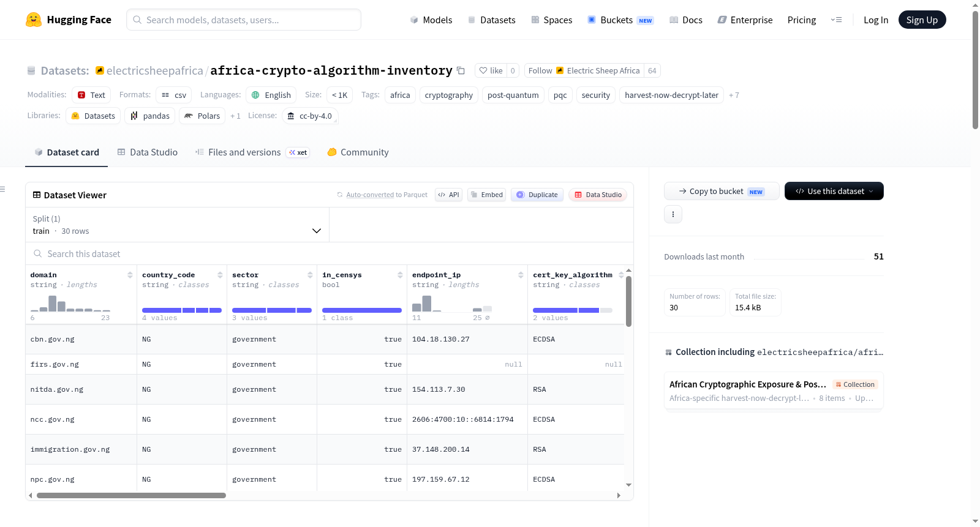This screenshot has height=527, width=980.
Task: Select the English language tag
Action: click(271, 95)
